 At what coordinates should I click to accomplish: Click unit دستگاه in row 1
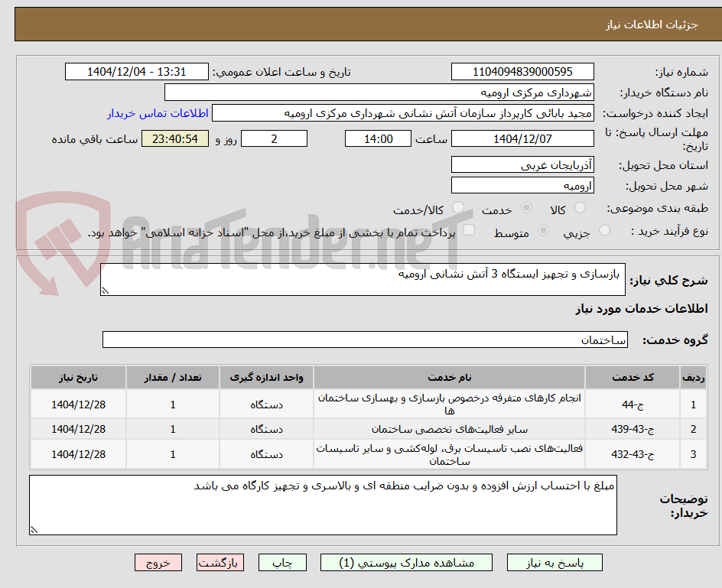266,404
